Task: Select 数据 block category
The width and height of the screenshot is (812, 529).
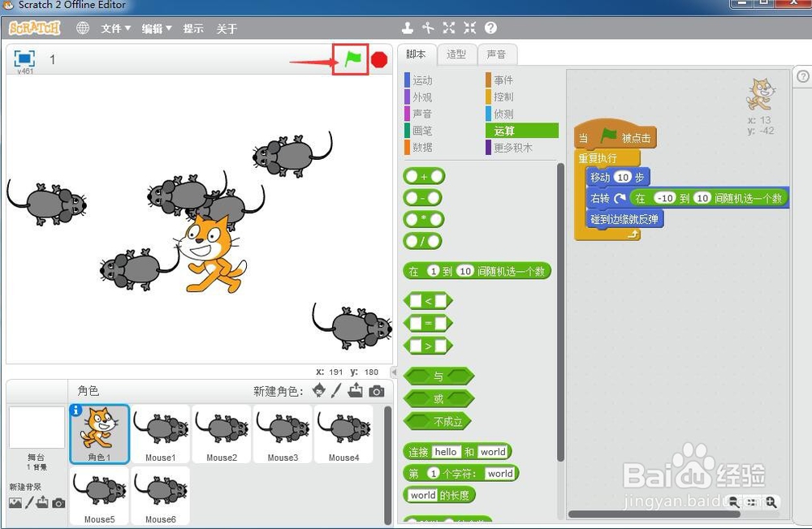Action: point(418,147)
